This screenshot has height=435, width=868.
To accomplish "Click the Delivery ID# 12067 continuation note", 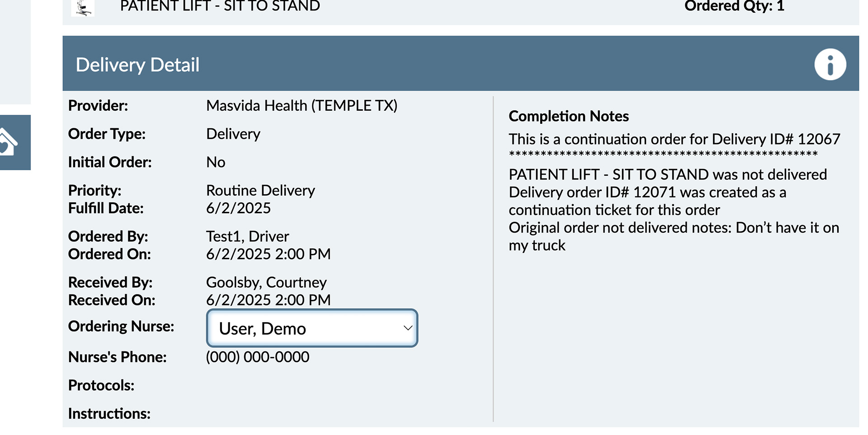I will [674, 139].
